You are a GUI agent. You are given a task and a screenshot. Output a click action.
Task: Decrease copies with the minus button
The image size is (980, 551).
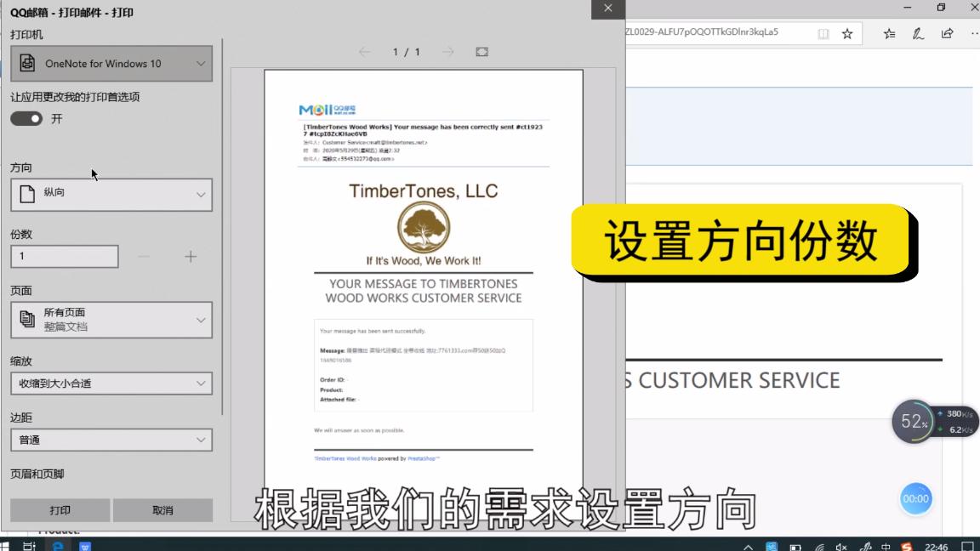click(144, 257)
